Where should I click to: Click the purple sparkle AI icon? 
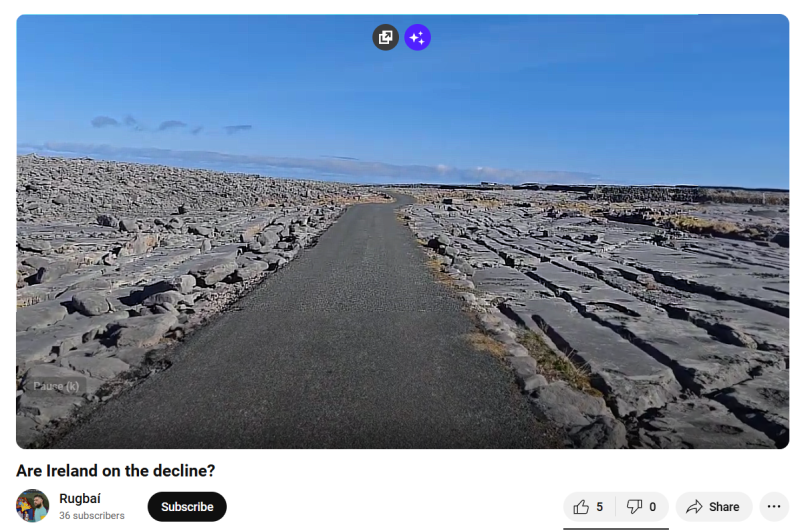click(417, 37)
